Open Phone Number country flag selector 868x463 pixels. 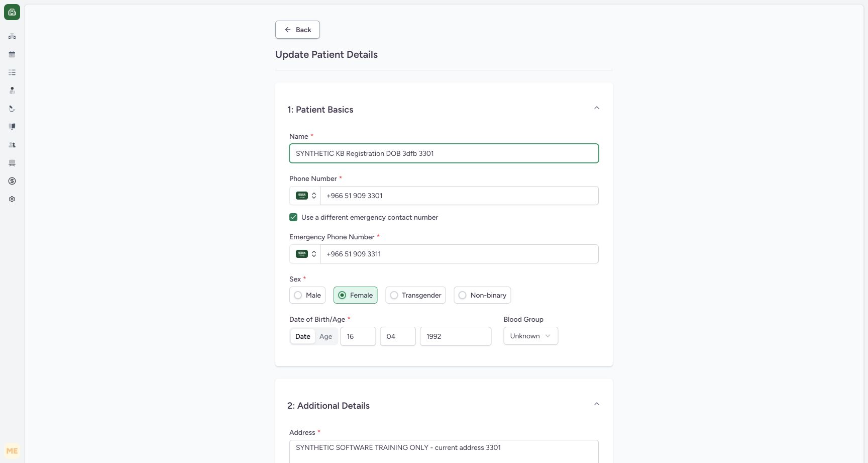(x=305, y=196)
